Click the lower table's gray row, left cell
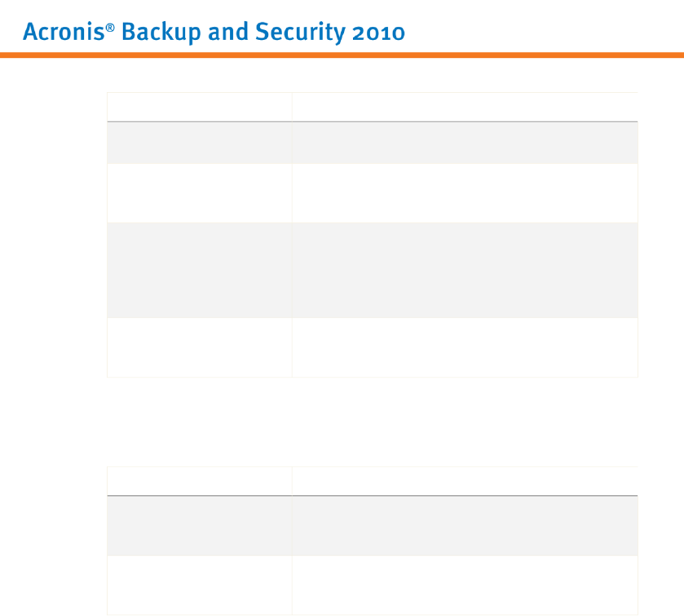Image resolution: width=684 pixels, height=616 pixels. point(199,526)
